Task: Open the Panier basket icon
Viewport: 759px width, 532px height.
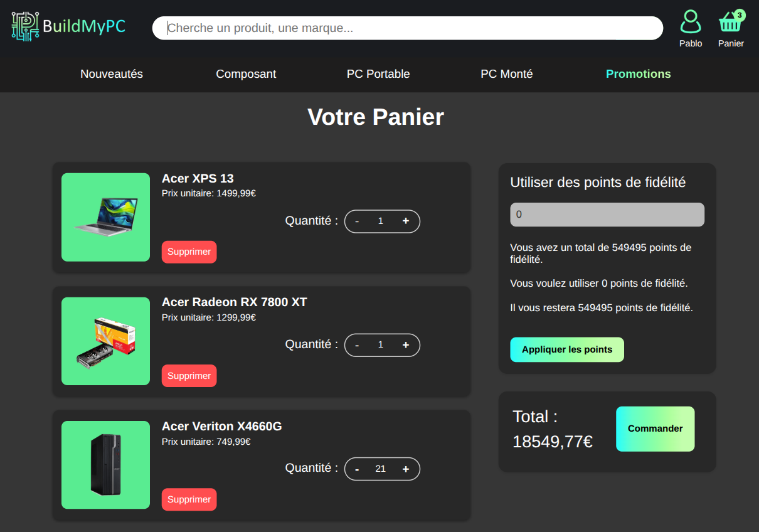Action: pyautogui.click(x=731, y=21)
